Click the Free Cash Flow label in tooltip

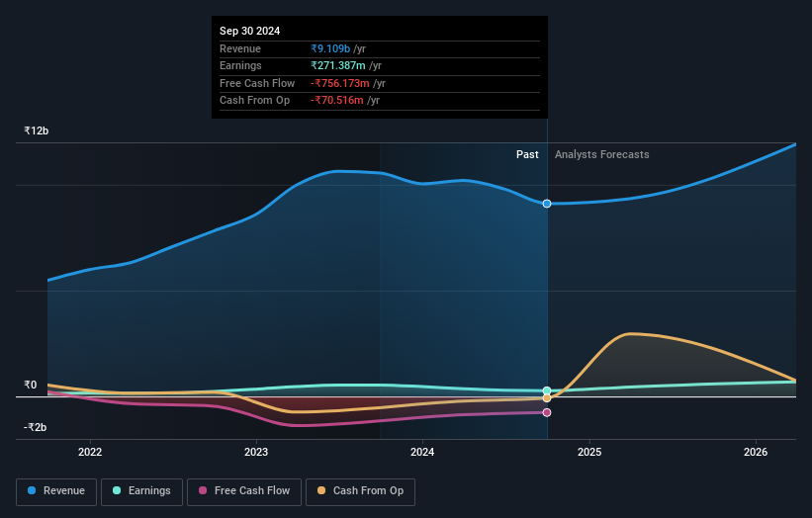tap(257, 83)
